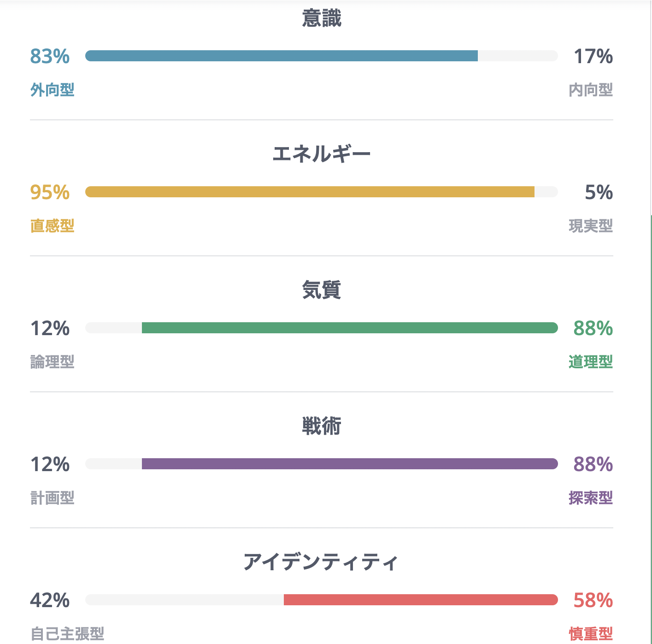Choose the 直感型 trait label
Screen dimensions: 652x644
(53, 226)
